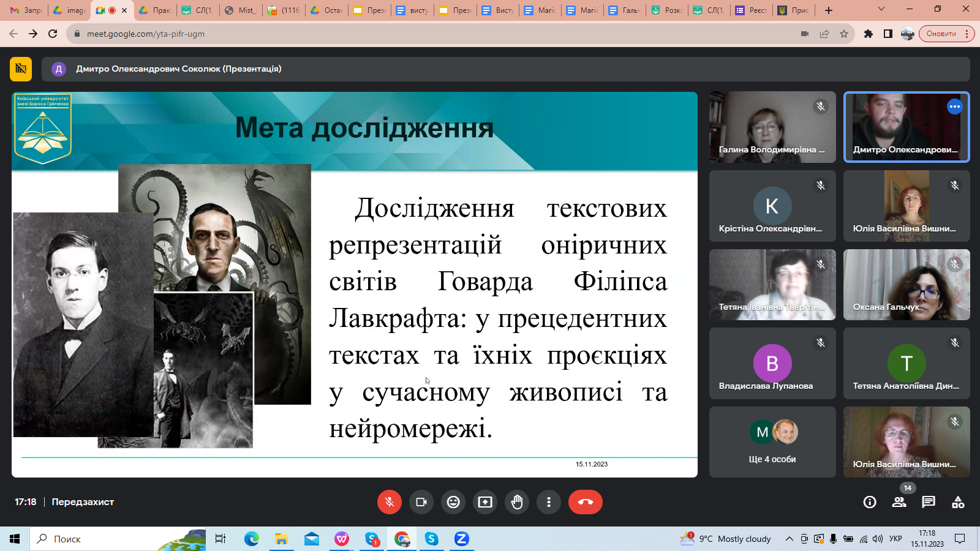The image size is (980, 551).
Task: Select the Оксана Гальчук video tile
Action: (x=907, y=285)
